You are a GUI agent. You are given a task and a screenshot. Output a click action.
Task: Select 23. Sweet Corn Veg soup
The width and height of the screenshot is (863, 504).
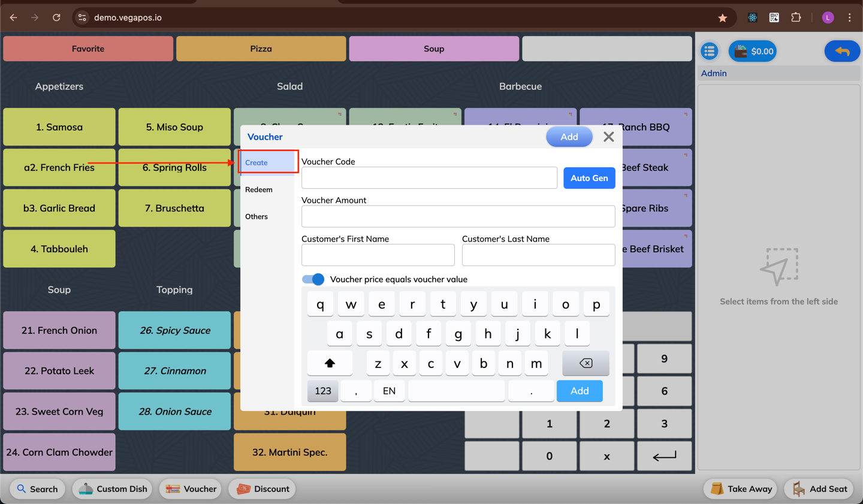click(59, 412)
